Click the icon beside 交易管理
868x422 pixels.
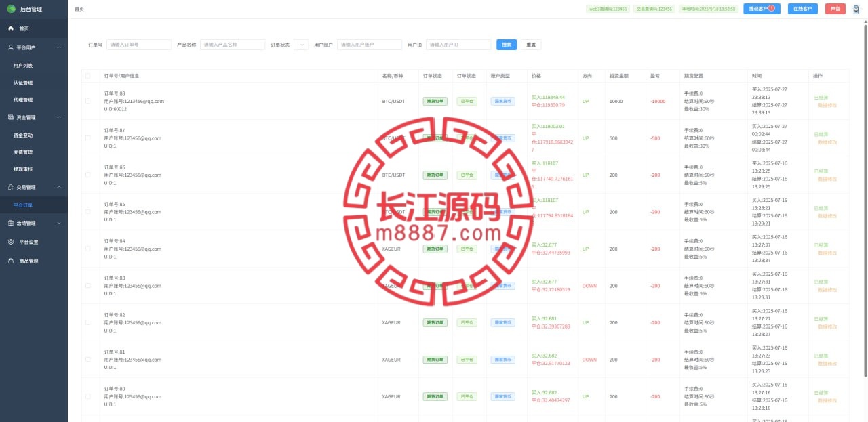[11, 187]
